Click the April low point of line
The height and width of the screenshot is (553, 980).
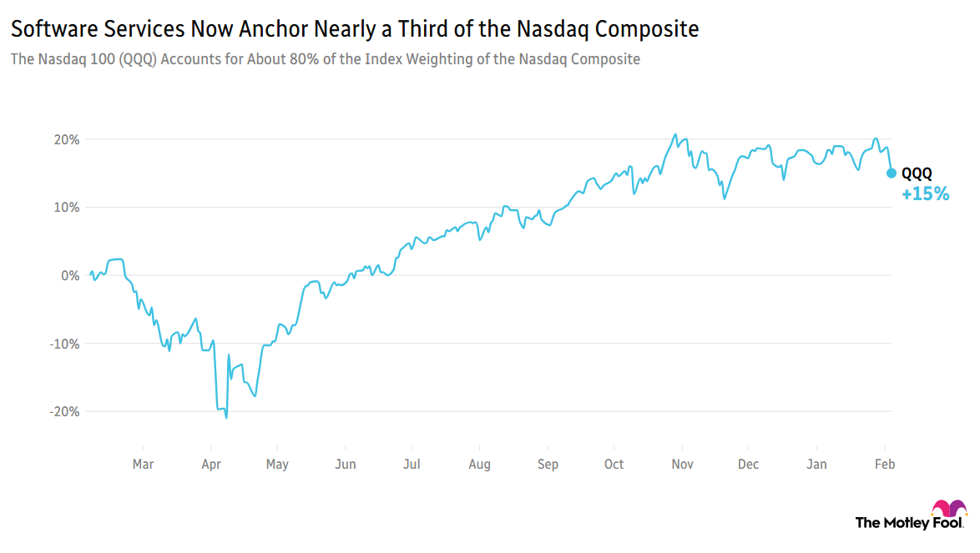pyautogui.click(x=226, y=417)
